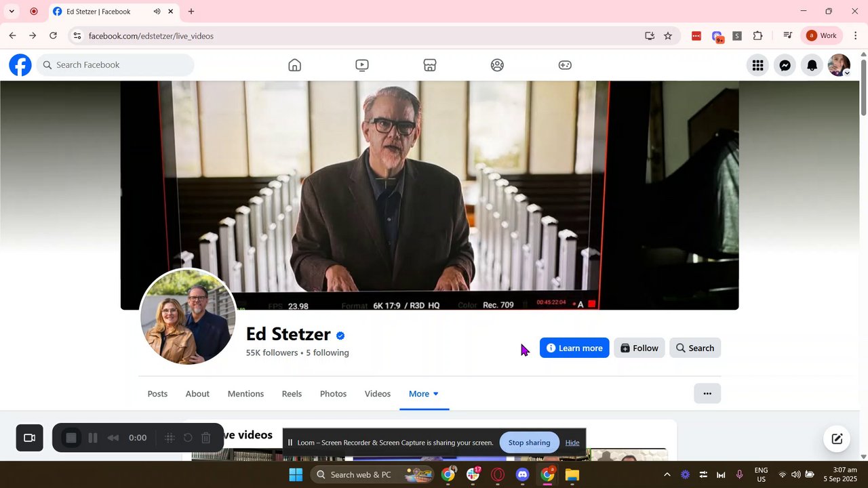The image size is (868, 488).
Task: Open the tab search dropdown
Action: pos(12,12)
